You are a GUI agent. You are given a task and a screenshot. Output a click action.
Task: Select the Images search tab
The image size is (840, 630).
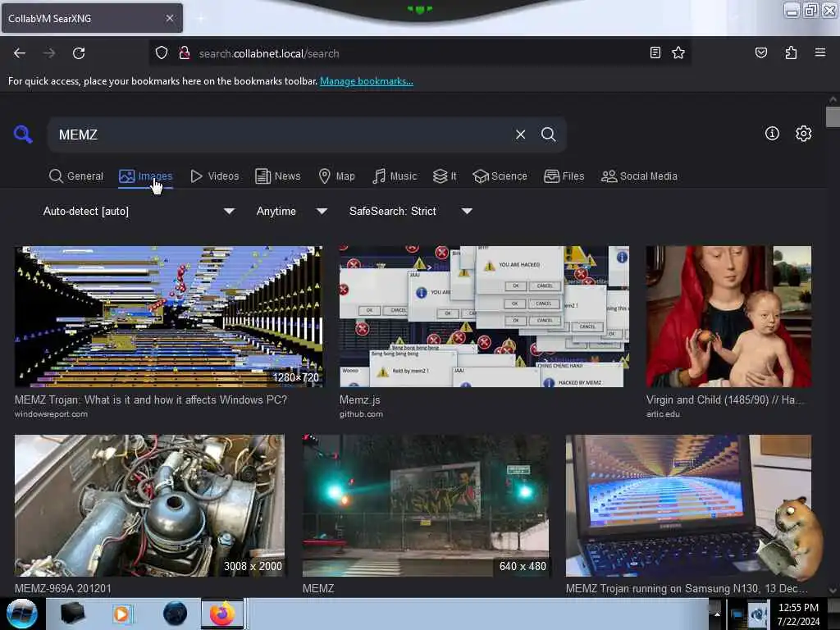coord(146,176)
